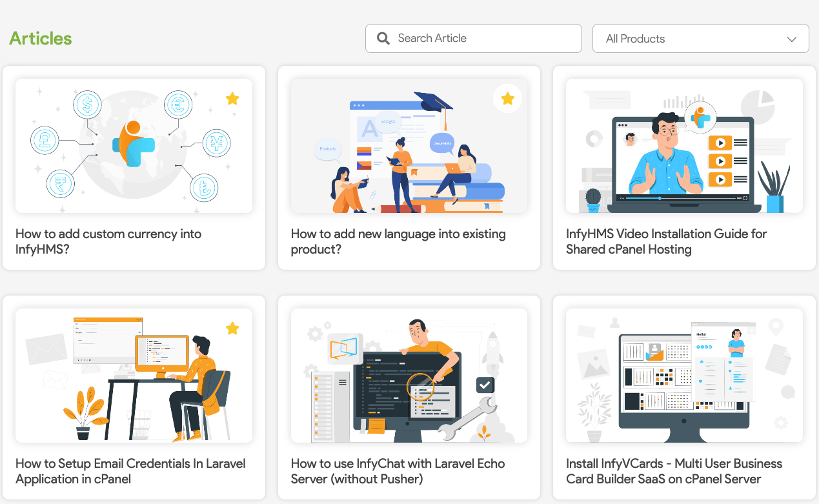Click the star icon on the currency article card
The image size is (819, 504).
coord(232,99)
